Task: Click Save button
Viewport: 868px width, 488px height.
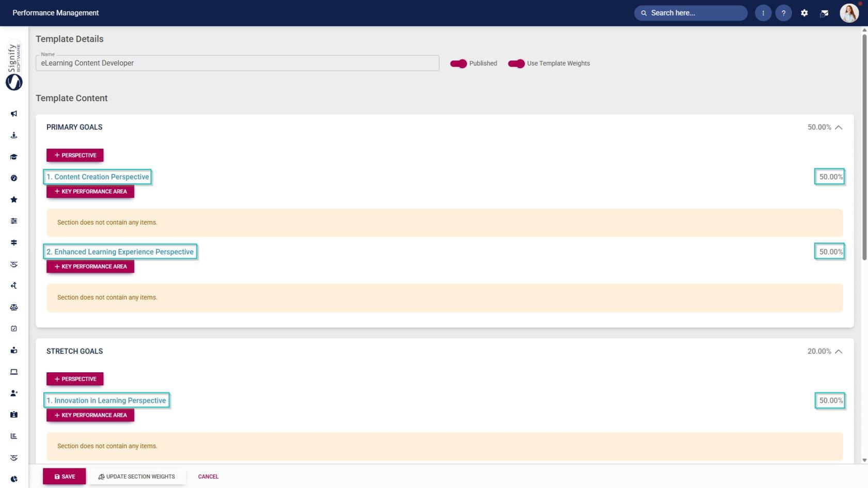Action: point(65,477)
